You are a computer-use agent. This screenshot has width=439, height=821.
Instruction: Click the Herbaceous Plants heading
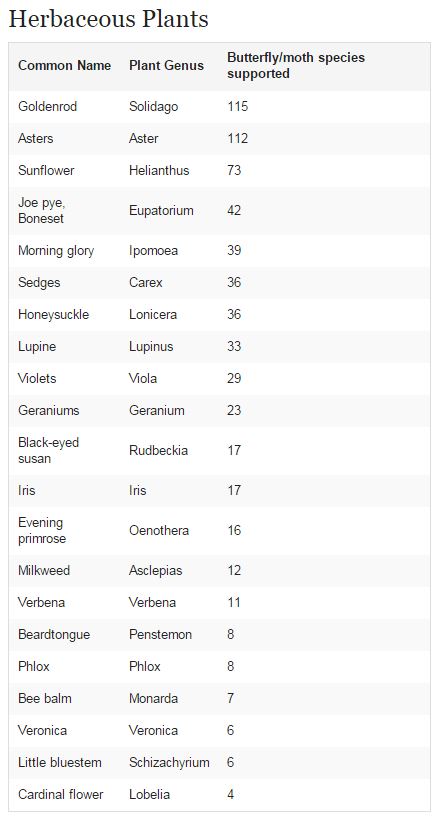point(108,19)
